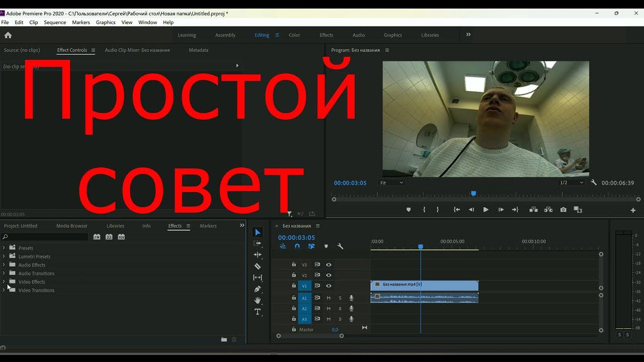Open the Sequence menu
The image size is (644, 362).
click(x=55, y=22)
